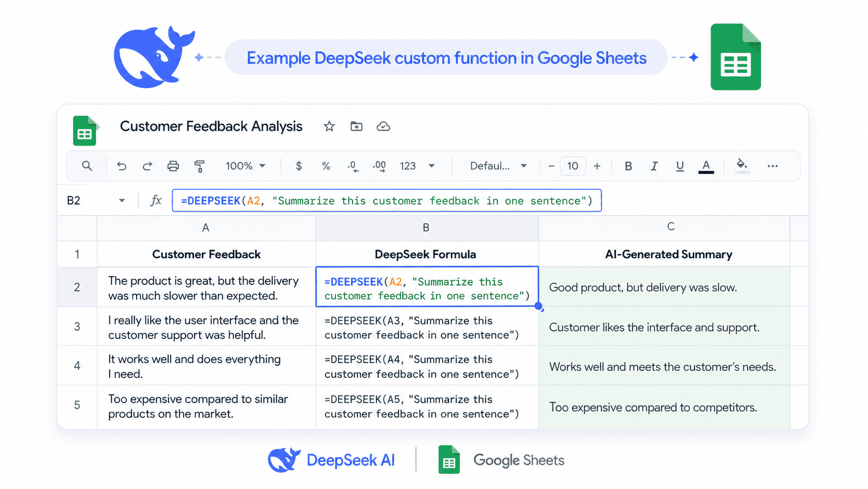868x489 pixels.
Task: Click the large green Sheets icon
Action: click(736, 57)
